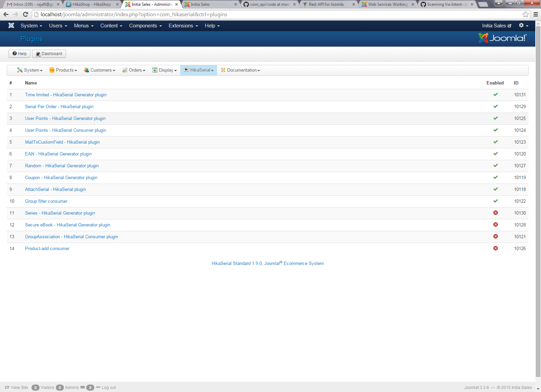The image size is (541, 392).
Task: Disable the AttachSerial plugin
Action: click(x=495, y=189)
